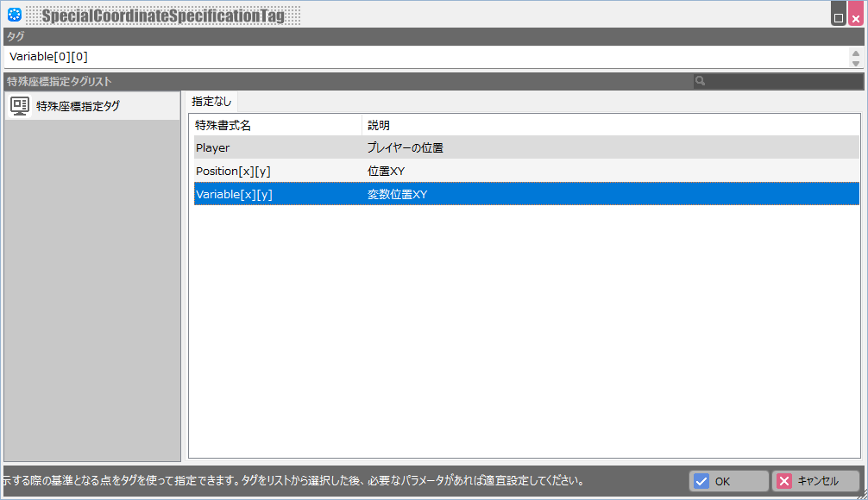Viewport: 868px width, 500px height.
Task: Confirm with the OK button
Action: [728, 481]
